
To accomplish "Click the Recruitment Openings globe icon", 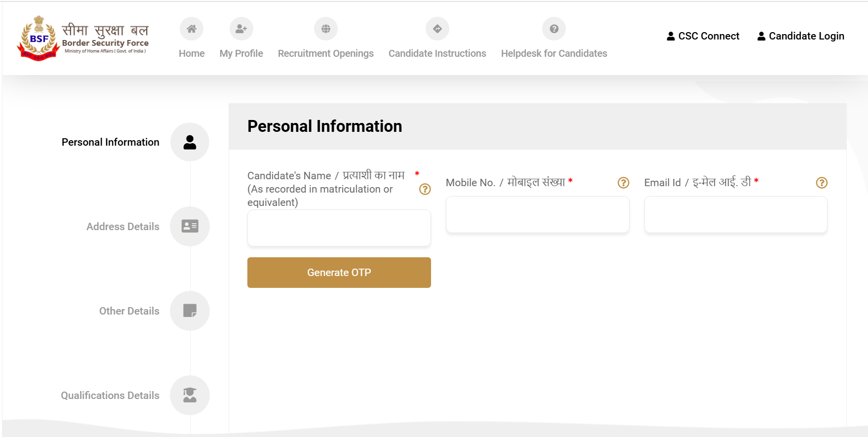I will pos(326,29).
